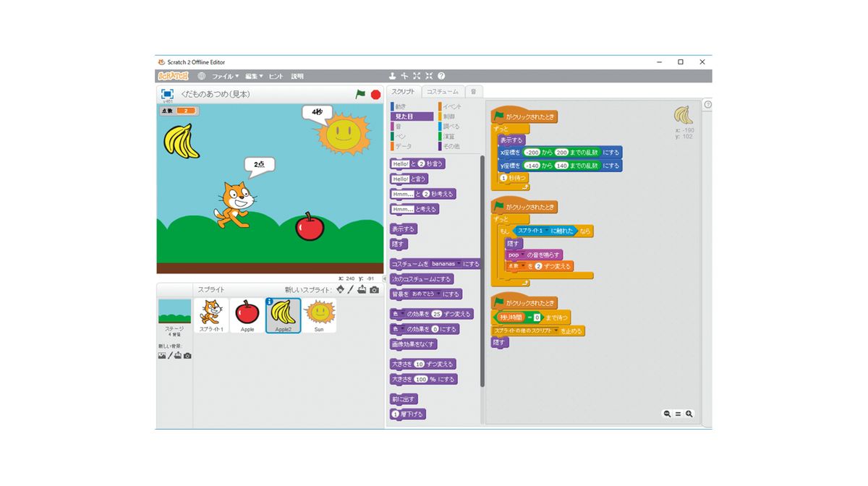Take new sprite photo with camera icon
The image size is (868, 486).
[x=374, y=289]
